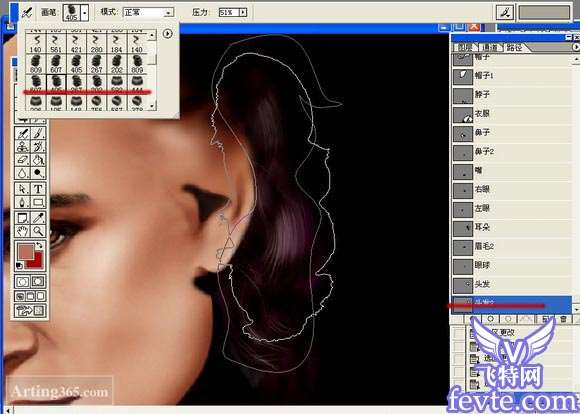Select the 衣服 path
Screen dimensions: 580x414
(512, 114)
